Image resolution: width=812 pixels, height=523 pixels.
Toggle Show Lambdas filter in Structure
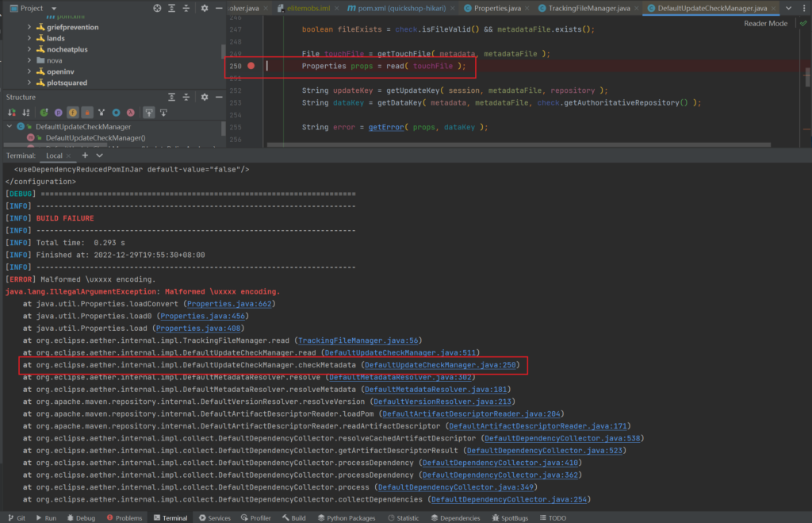131,112
